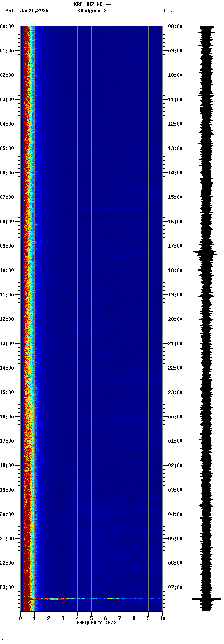The image size is (224, 644).
Task: Click the 'Jan21,2026' date label
Action: tap(34, 11)
